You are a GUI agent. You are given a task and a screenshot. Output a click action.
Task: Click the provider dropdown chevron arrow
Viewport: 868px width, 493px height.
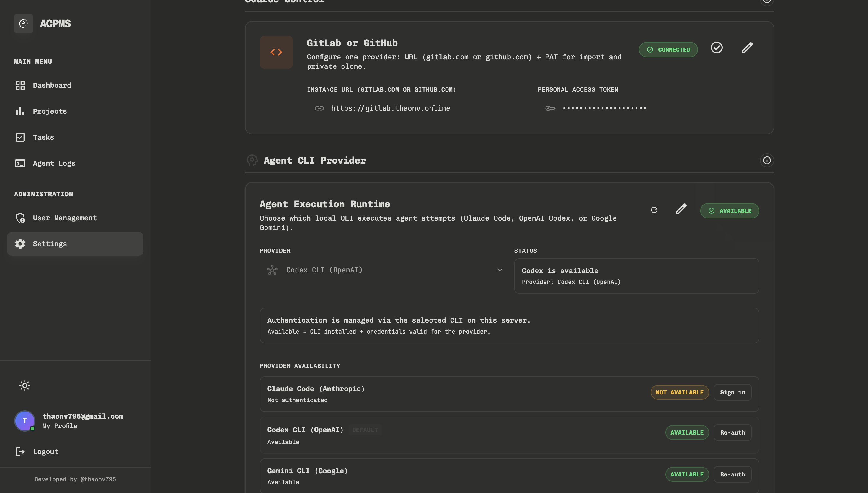point(499,270)
